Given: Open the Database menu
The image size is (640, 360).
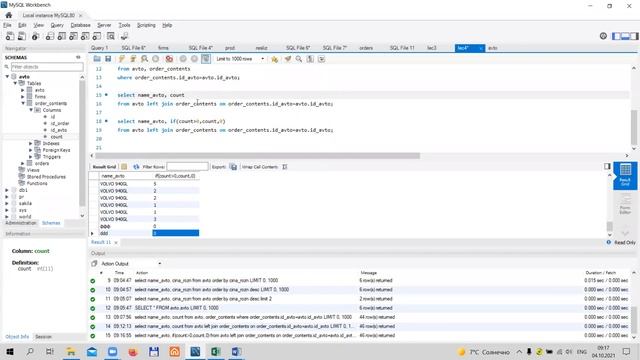Looking at the screenshot, I should (x=80, y=25).
